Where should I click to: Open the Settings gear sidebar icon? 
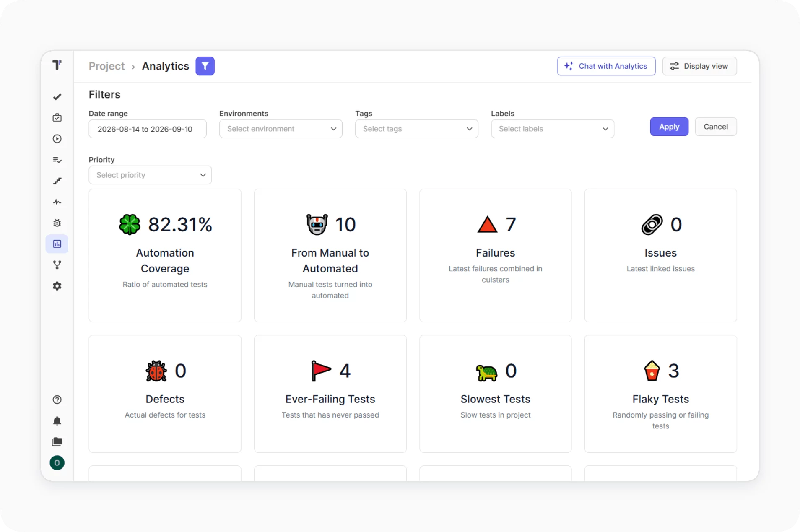(57, 286)
